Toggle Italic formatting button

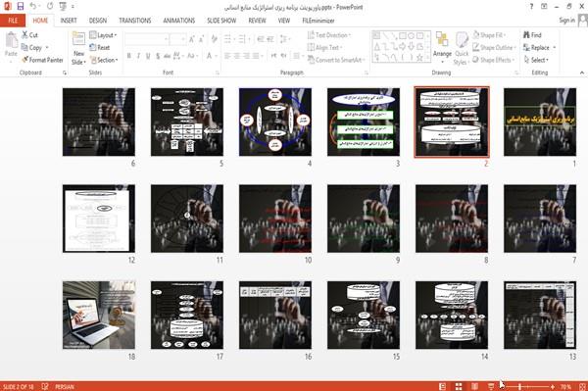click(138, 56)
